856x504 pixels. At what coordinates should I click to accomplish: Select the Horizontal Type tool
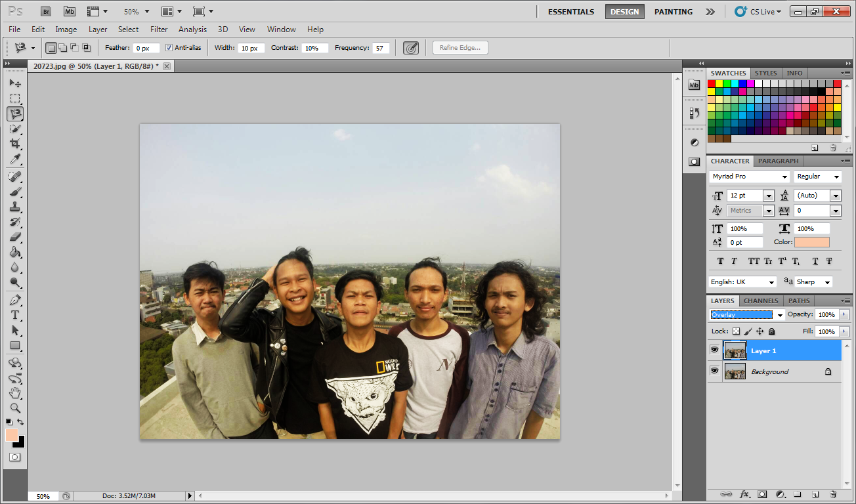click(x=15, y=314)
